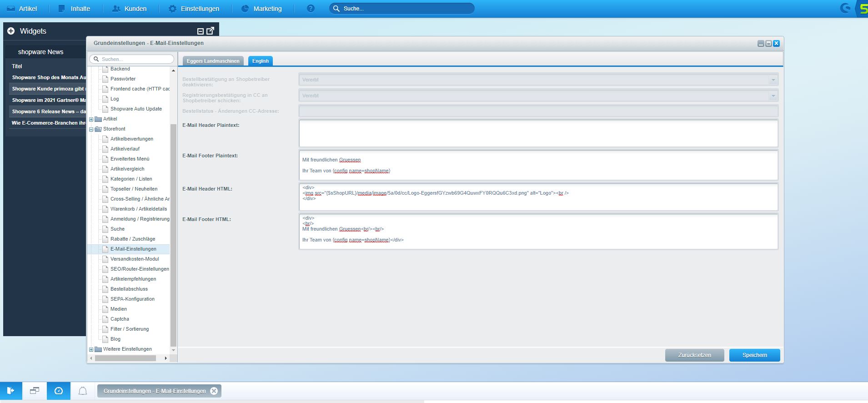Close the Grundeinstellungen taskbar entry
Image resolution: width=868 pixels, height=403 pixels.
(214, 391)
